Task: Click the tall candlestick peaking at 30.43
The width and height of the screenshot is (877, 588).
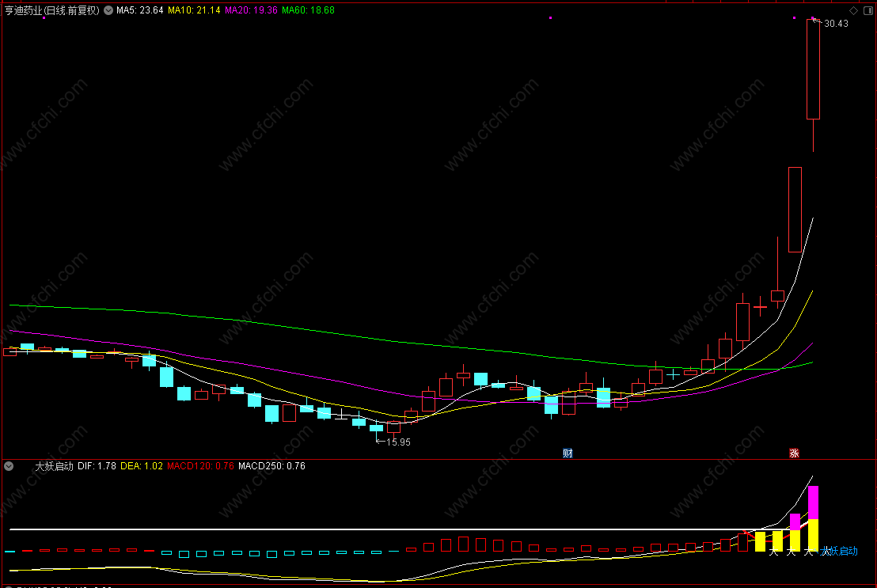Action: pyautogui.click(x=813, y=70)
